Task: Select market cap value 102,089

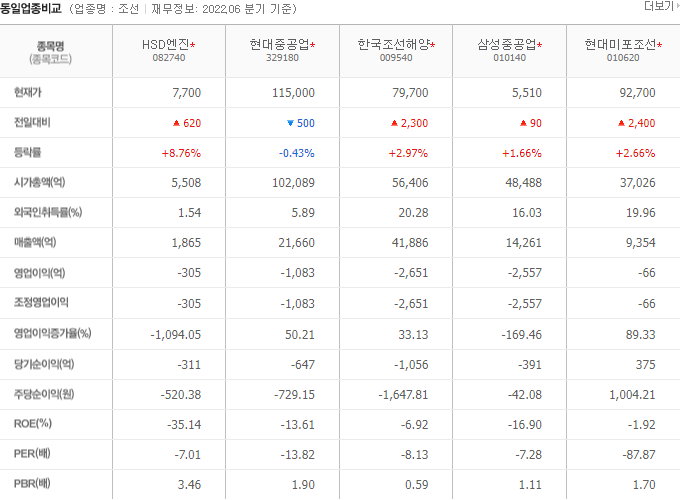Action: coord(293,183)
